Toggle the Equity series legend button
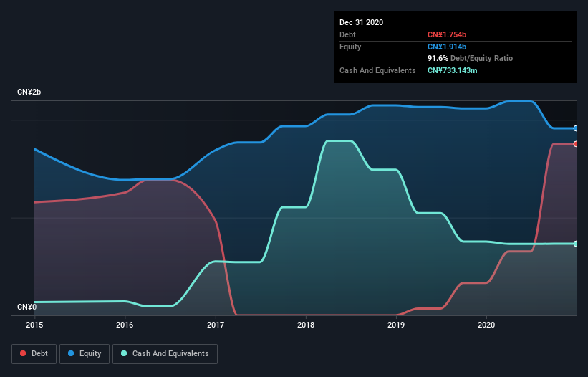Viewport: 588px width, 377px height. (85, 354)
